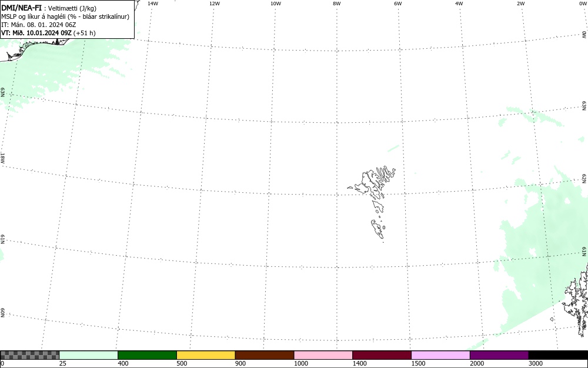Click the 63N label on right edge

(x=584, y=106)
